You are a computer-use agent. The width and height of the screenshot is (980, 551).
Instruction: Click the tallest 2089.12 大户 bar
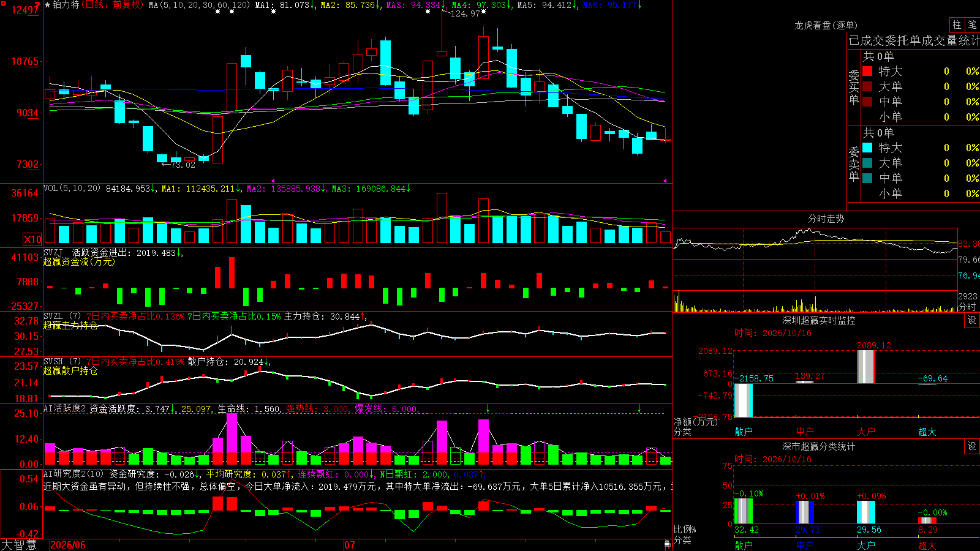(x=865, y=367)
